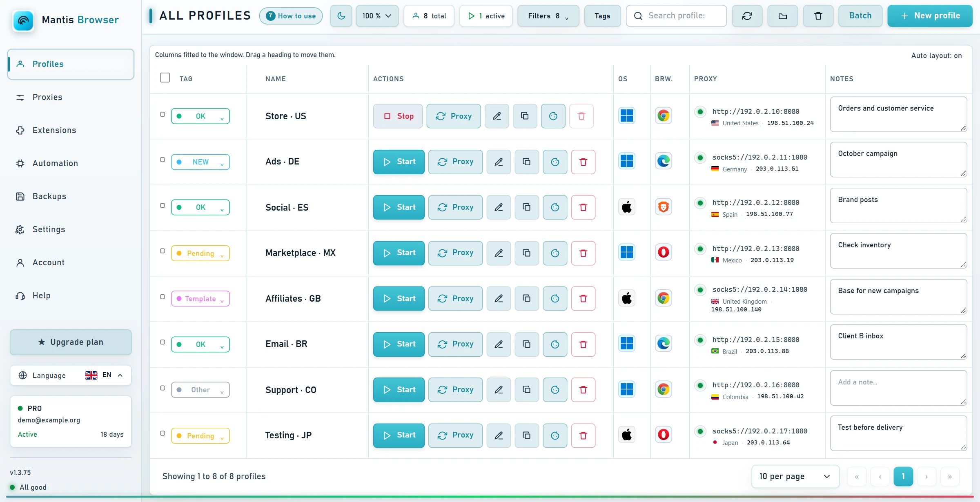Open the Language EN selector

71,375
